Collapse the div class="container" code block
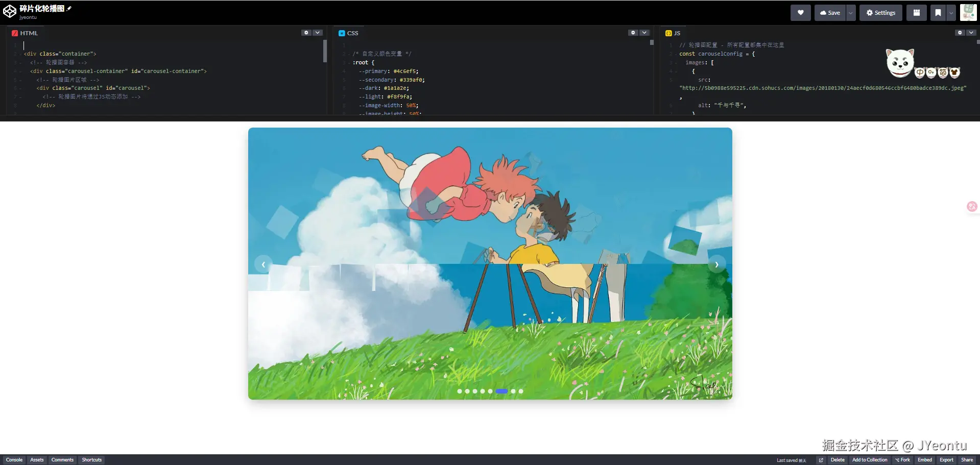 pos(20,54)
